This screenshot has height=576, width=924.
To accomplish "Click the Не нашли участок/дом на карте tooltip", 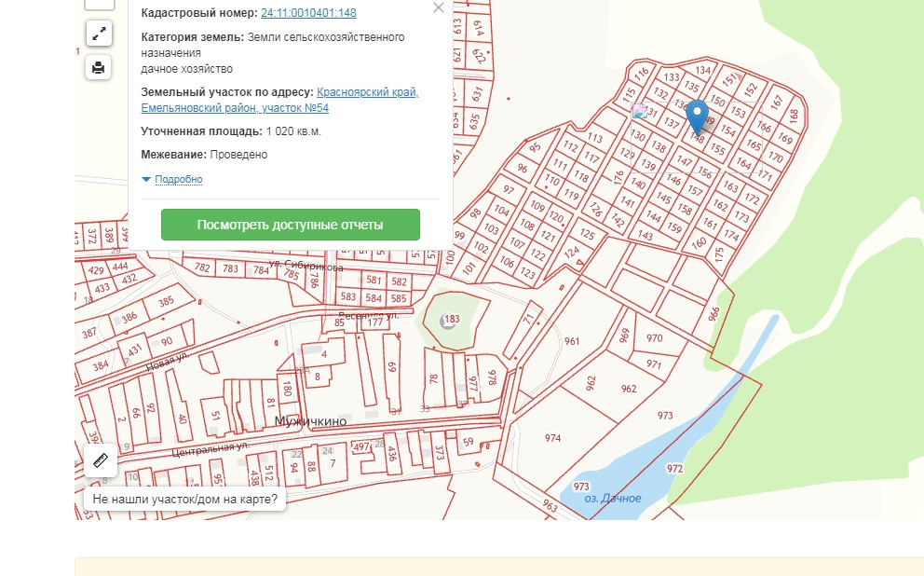I will (185, 499).
